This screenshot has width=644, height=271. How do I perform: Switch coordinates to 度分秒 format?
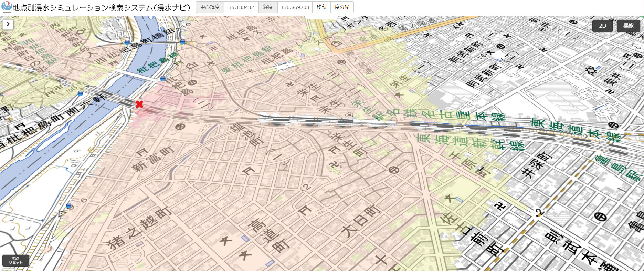[x=342, y=7]
